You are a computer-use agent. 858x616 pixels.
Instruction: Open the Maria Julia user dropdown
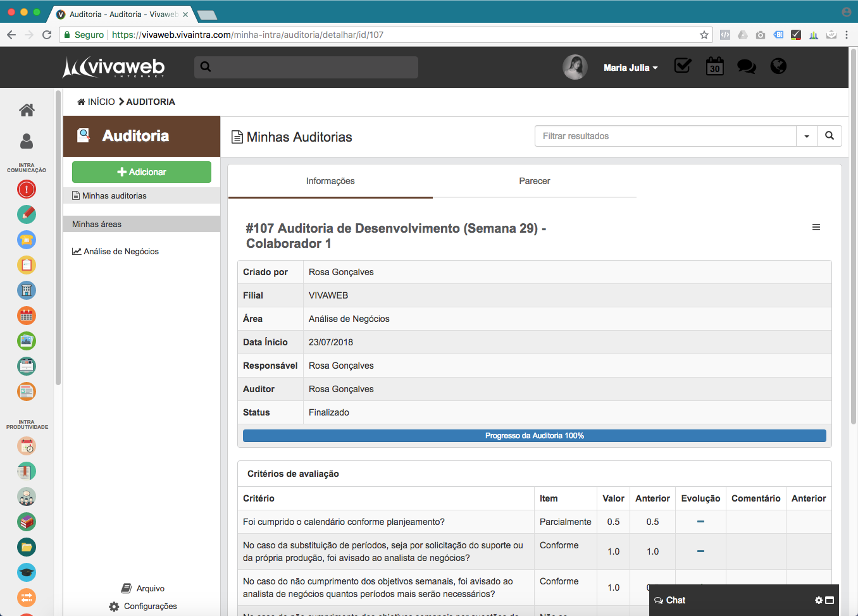click(630, 68)
